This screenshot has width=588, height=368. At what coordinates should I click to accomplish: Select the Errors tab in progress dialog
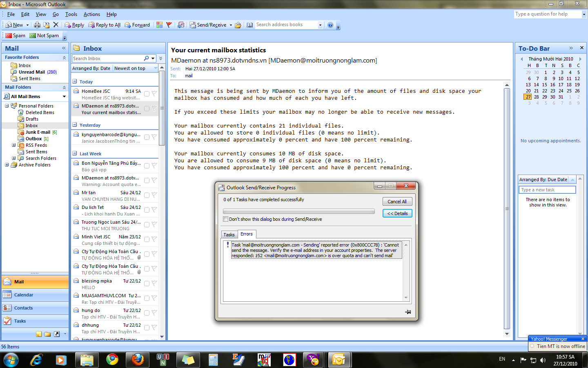click(x=247, y=234)
